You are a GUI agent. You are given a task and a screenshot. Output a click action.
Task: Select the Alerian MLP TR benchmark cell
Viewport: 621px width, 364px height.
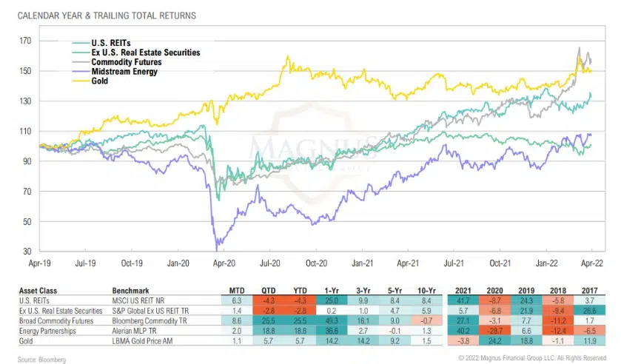[x=136, y=333]
